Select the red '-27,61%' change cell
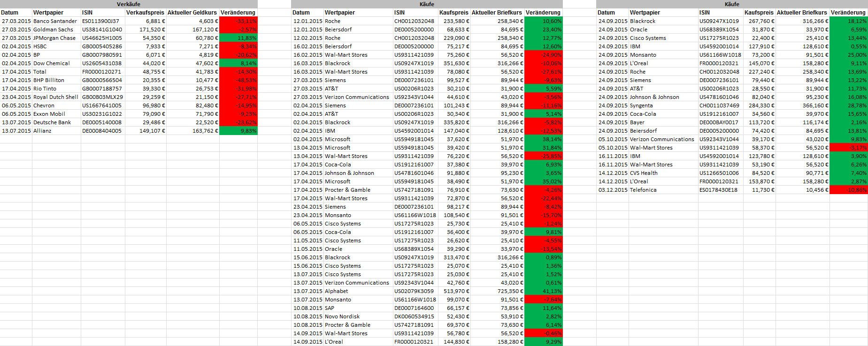This screenshot has height=346, width=868. click(544, 72)
